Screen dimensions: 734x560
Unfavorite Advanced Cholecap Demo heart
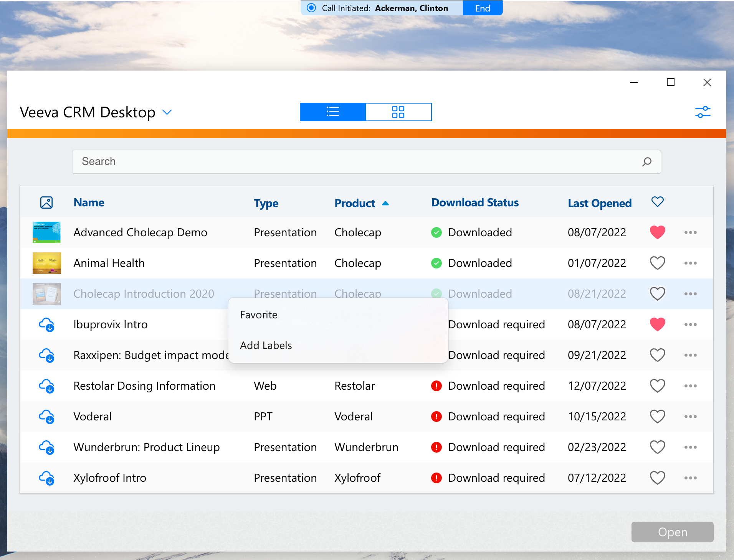coord(657,232)
